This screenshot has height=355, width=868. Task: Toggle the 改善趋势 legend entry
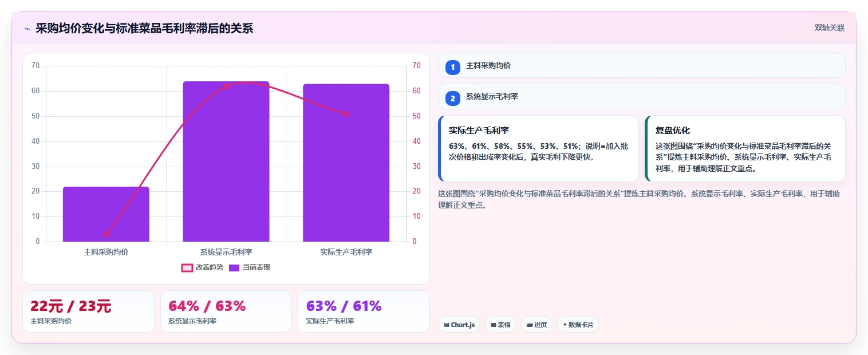pos(202,267)
